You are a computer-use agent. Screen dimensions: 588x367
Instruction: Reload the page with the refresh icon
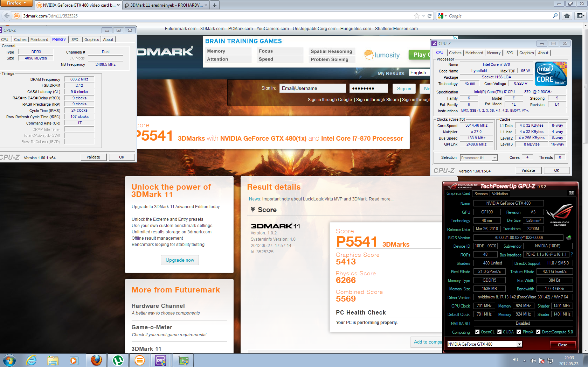point(429,16)
